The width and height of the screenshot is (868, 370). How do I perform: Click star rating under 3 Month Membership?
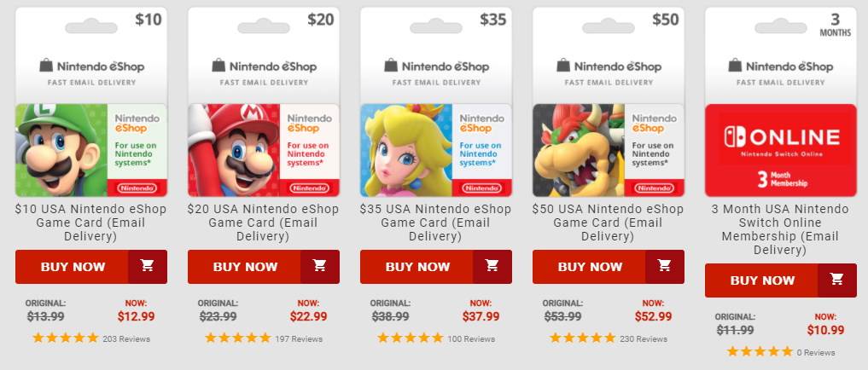pos(760,352)
